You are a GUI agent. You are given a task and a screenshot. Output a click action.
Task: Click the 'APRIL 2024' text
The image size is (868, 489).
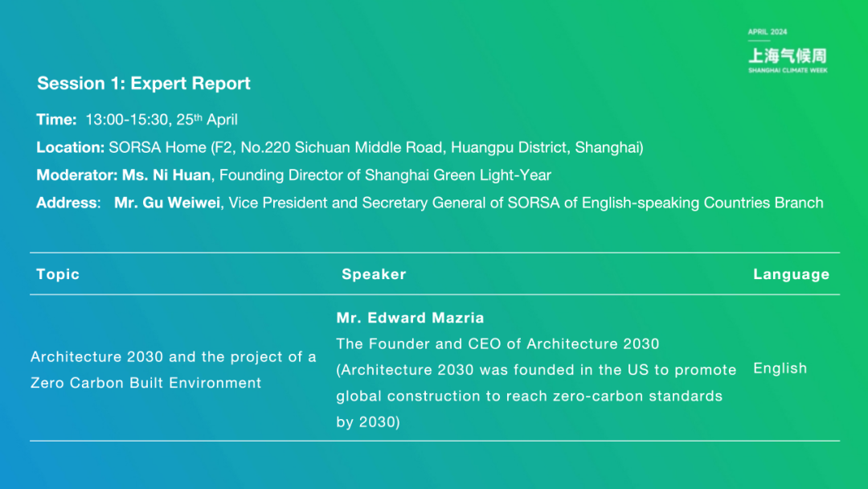click(768, 31)
